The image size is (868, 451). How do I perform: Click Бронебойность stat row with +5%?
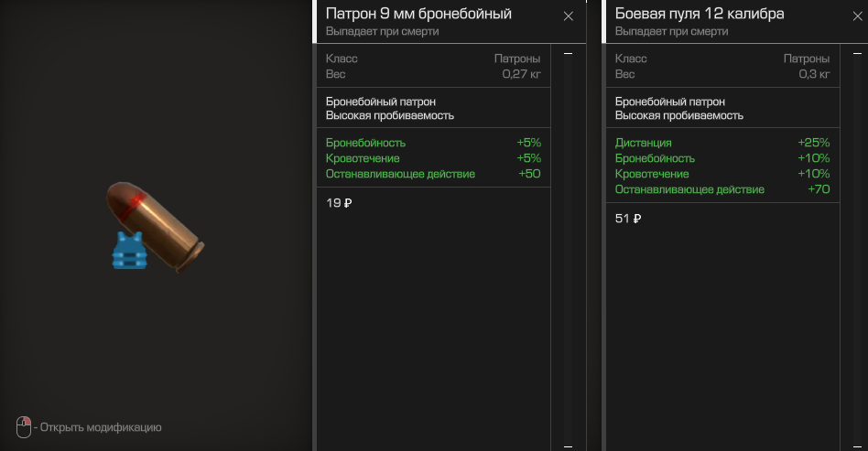[x=433, y=143]
